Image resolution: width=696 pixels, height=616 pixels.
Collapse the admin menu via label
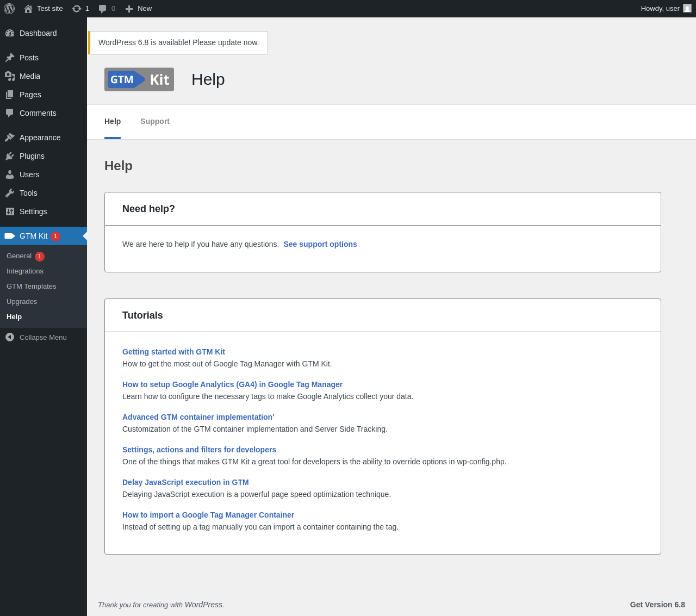coord(43,337)
